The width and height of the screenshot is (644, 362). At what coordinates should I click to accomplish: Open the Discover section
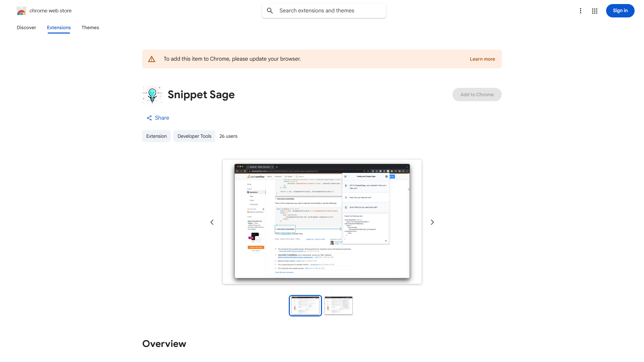pos(26,27)
